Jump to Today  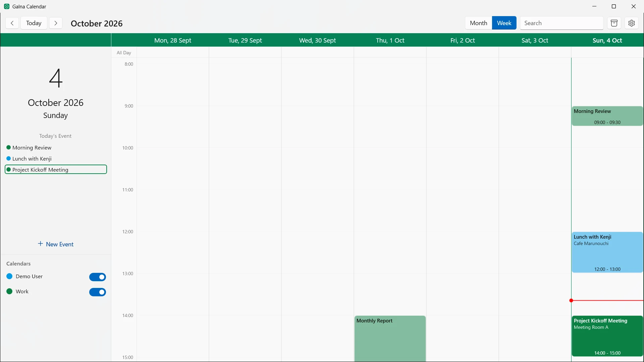click(x=34, y=23)
